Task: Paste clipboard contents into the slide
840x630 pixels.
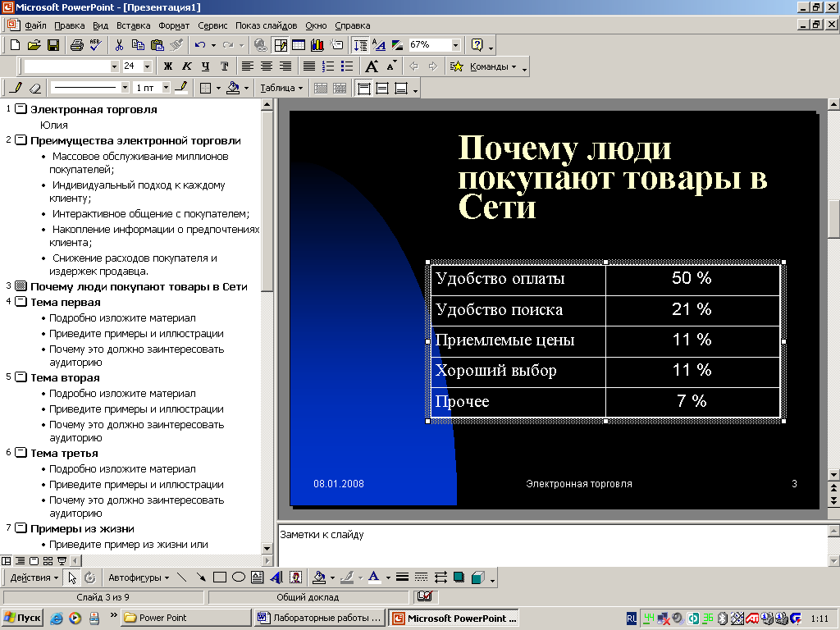Action: click(x=157, y=46)
